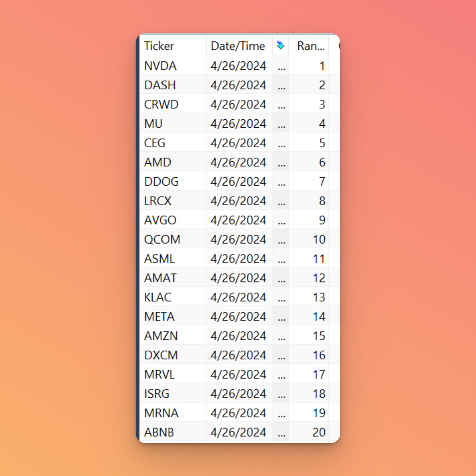The height and width of the screenshot is (476, 476).
Task: Click the ellipsis cell in AMAT row
Action: (x=281, y=278)
